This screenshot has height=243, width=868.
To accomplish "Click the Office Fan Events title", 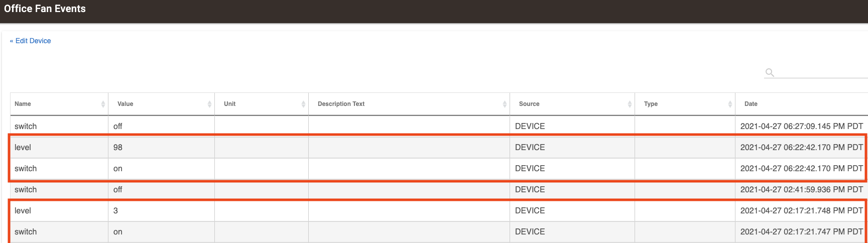I will (45, 9).
